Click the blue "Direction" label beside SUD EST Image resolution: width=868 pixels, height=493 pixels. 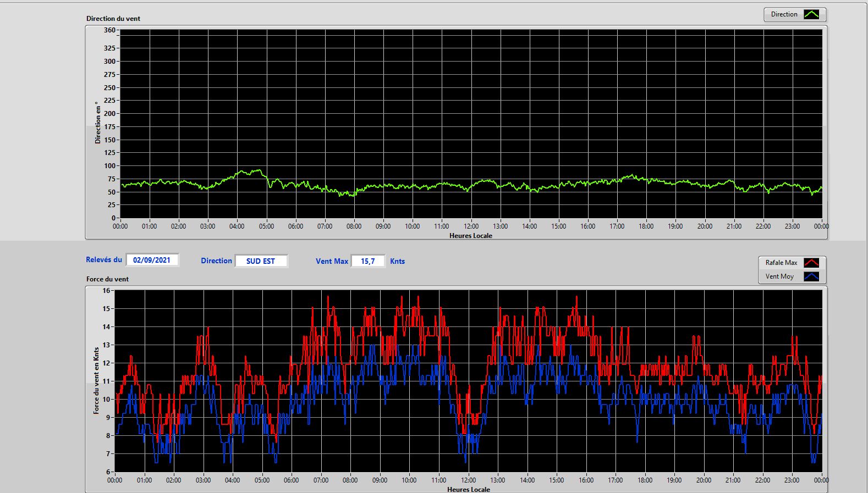point(216,261)
